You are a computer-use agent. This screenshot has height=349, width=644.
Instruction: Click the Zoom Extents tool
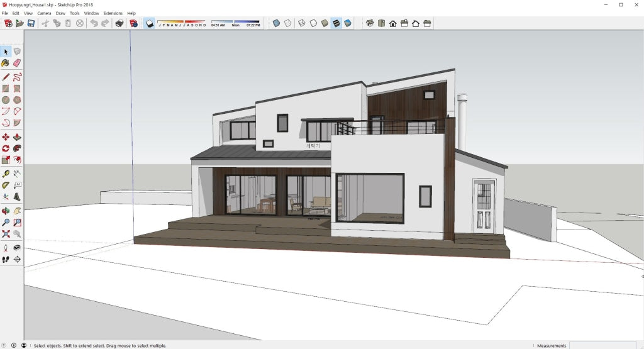tap(6, 234)
